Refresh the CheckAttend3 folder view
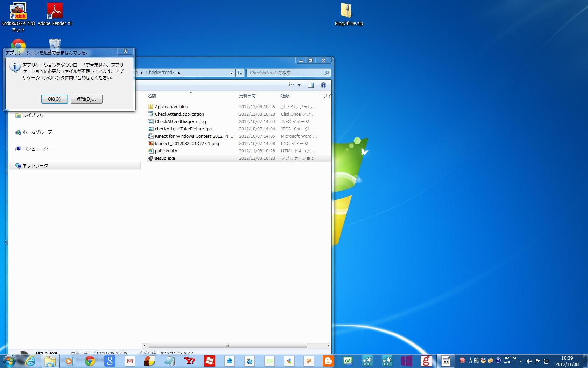Viewport: 588px width, 368px height. [x=240, y=73]
